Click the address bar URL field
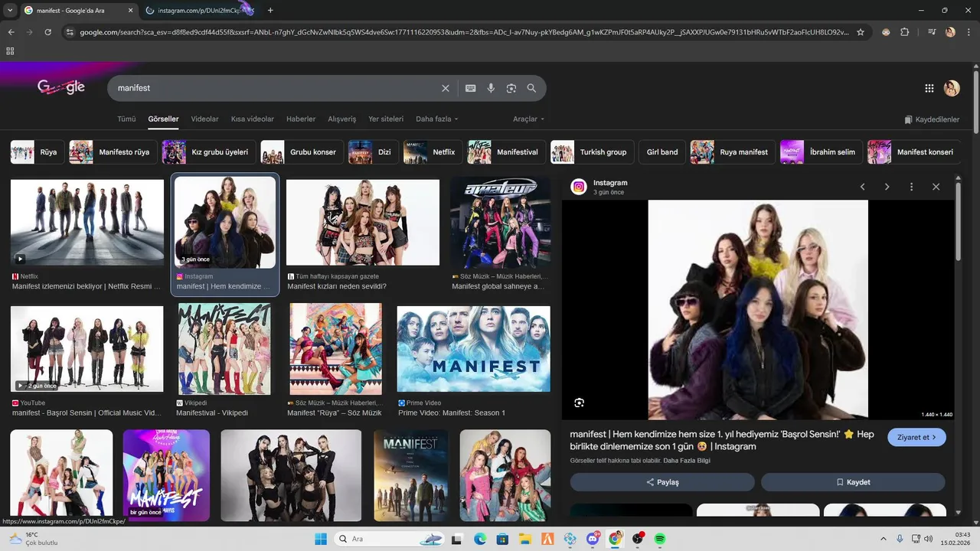 click(463, 32)
